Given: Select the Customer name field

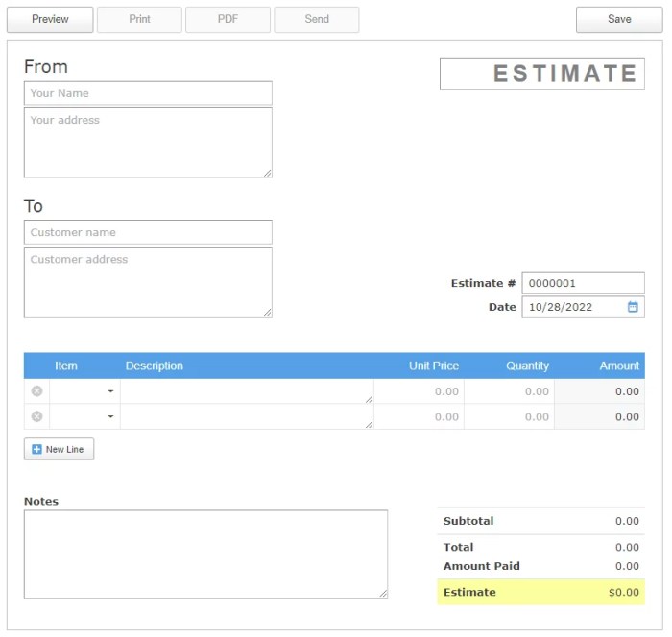Looking at the screenshot, I should pos(148,232).
